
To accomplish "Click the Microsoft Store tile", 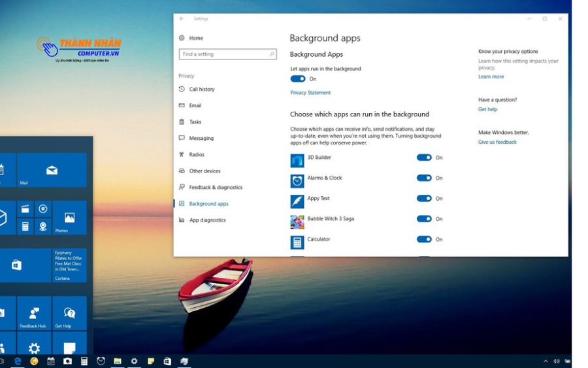I will coord(18,265).
